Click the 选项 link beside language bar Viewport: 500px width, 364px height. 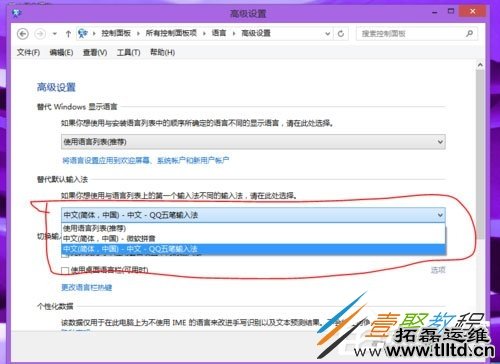click(x=438, y=270)
